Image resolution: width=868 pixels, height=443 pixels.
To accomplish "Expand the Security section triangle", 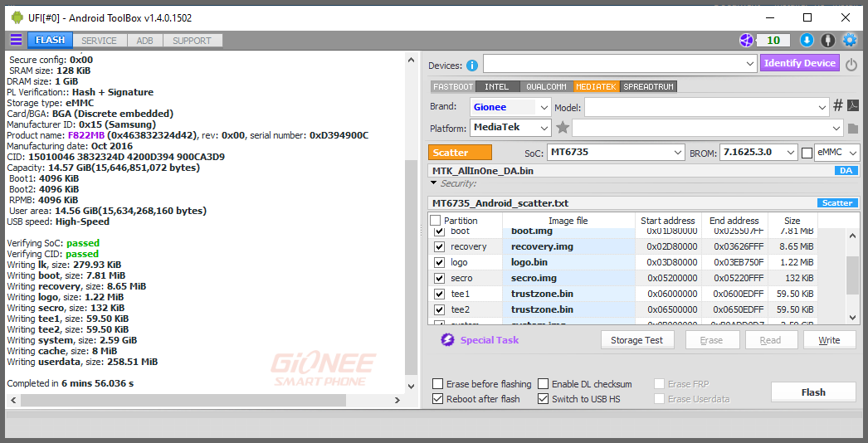I will tap(433, 183).
